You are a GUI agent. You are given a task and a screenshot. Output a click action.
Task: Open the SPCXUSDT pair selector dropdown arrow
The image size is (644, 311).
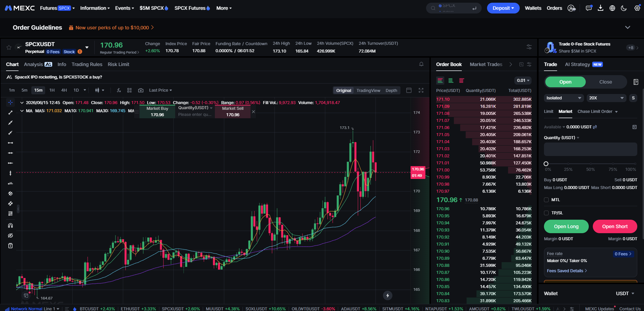pyautogui.click(x=87, y=48)
